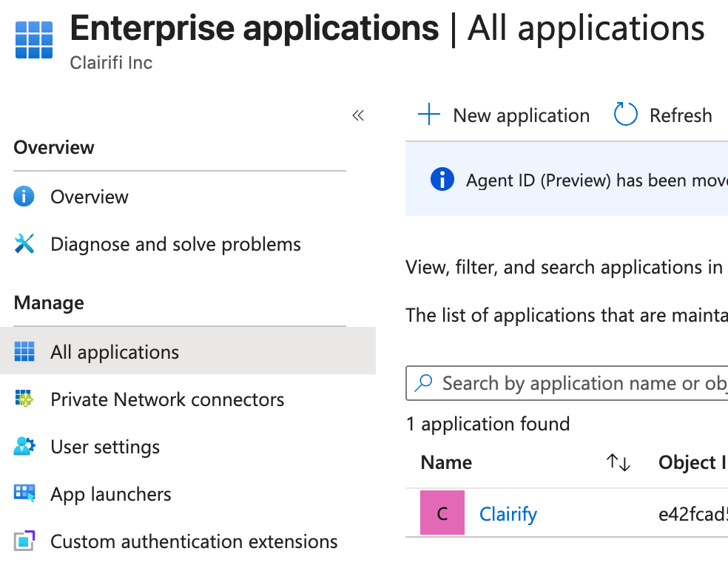Open Private Network connectors page

[167, 399]
